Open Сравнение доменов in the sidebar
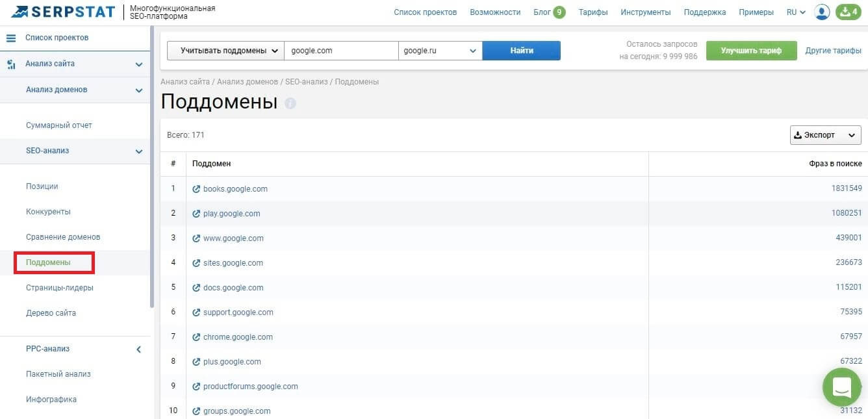The height and width of the screenshot is (419, 868). pos(63,237)
